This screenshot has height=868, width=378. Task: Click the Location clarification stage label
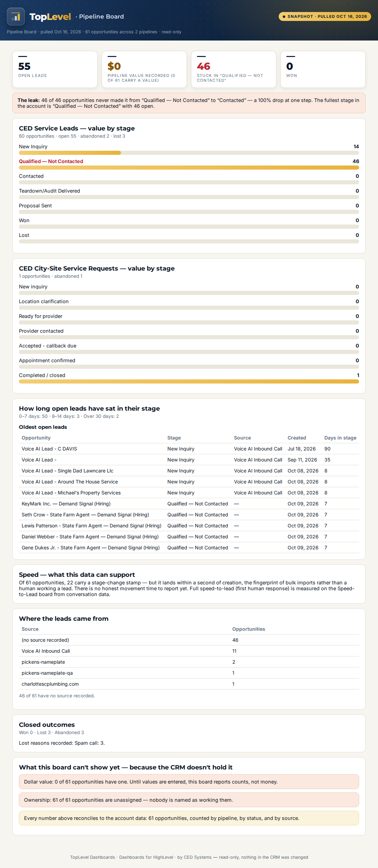tap(44, 301)
